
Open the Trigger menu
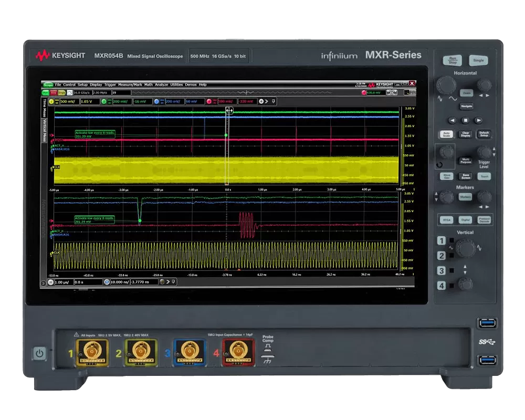(110, 85)
